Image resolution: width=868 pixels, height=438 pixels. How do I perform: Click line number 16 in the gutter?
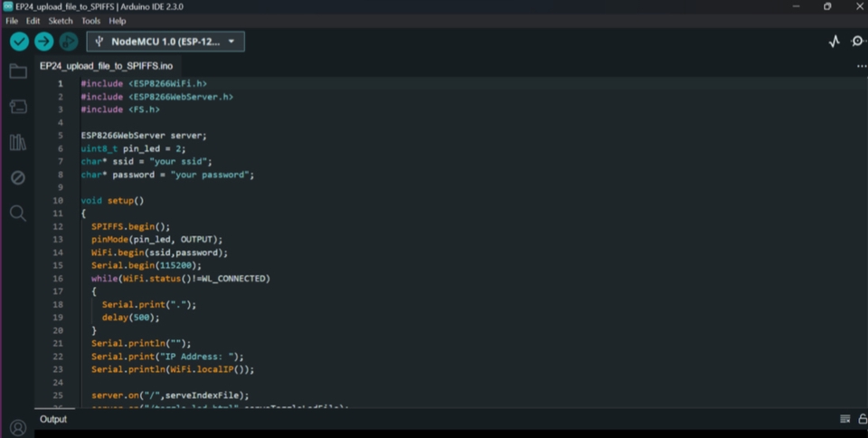tap(58, 279)
